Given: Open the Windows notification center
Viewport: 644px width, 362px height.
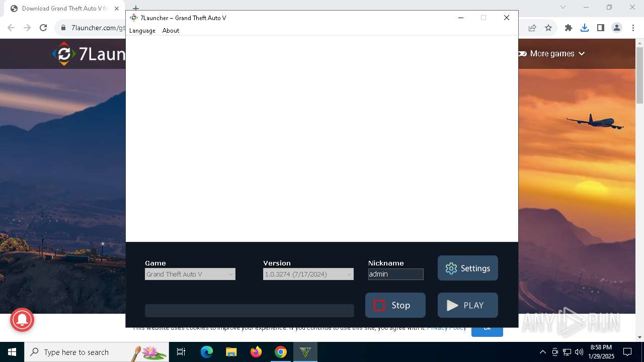Looking at the screenshot, I should (627, 352).
